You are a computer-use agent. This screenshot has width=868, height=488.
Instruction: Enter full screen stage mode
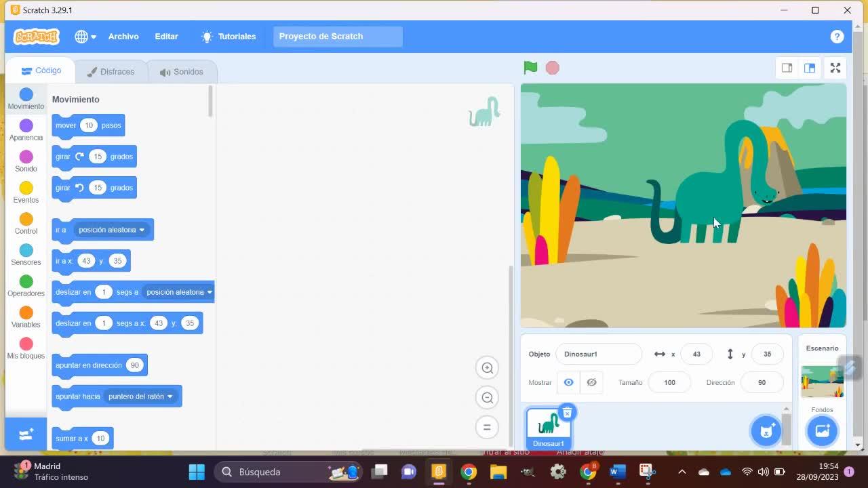tap(835, 68)
